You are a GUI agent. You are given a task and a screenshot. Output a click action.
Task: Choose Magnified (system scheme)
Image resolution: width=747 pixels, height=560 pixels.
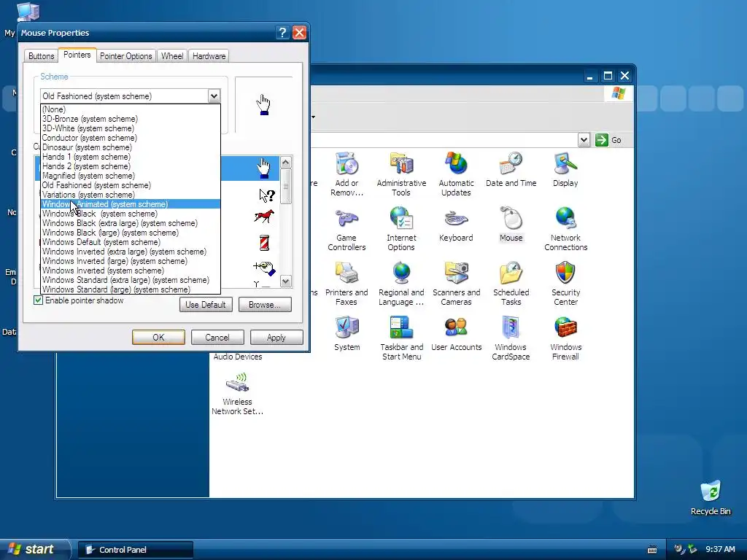pos(130,176)
